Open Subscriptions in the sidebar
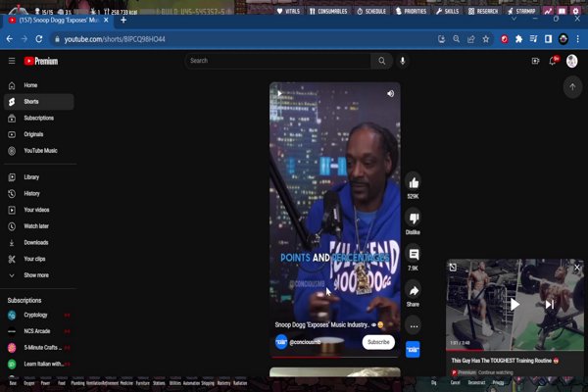The height and width of the screenshot is (392, 588). pyautogui.click(x=38, y=119)
